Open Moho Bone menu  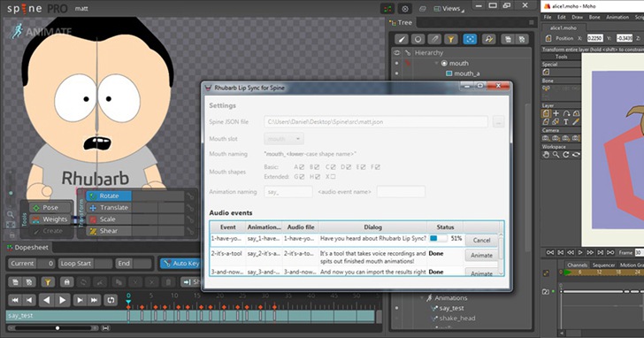click(594, 17)
